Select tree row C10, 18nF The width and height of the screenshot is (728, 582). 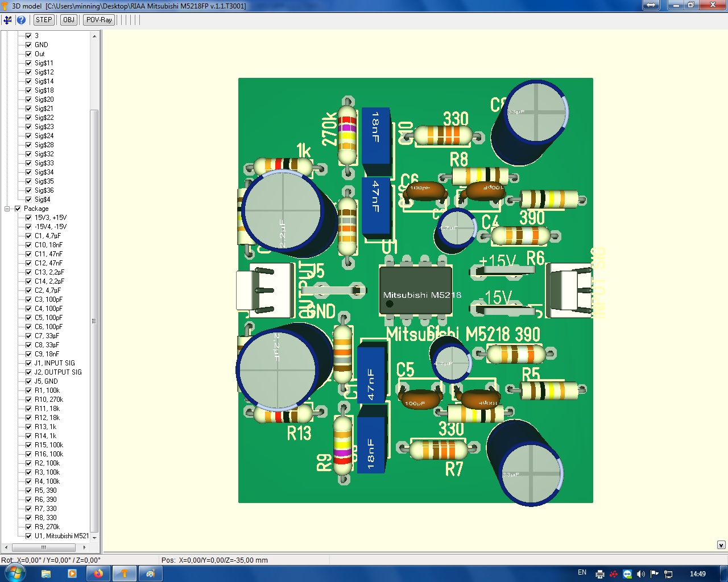click(x=48, y=245)
